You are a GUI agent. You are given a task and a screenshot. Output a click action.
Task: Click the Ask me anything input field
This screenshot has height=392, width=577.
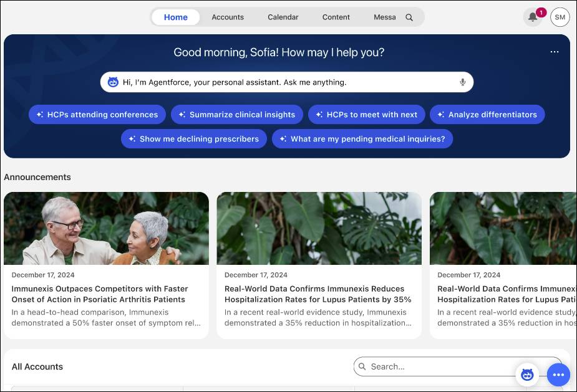(281, 82)
